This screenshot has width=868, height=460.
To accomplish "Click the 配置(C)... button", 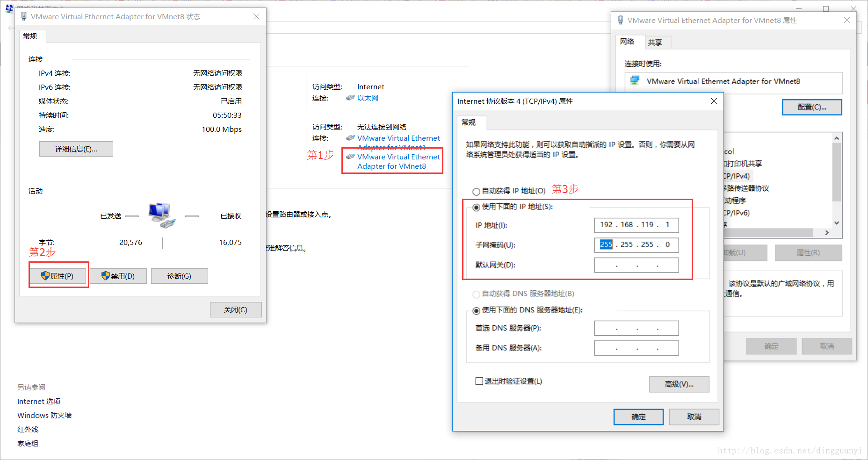I will point(812,107).
